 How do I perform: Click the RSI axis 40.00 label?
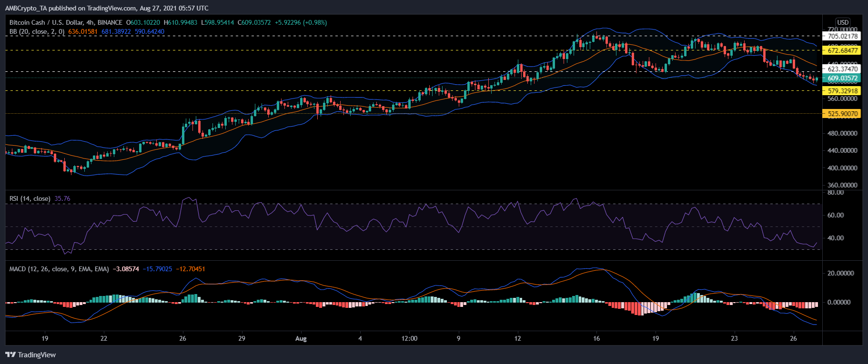[x=836, y=238]
